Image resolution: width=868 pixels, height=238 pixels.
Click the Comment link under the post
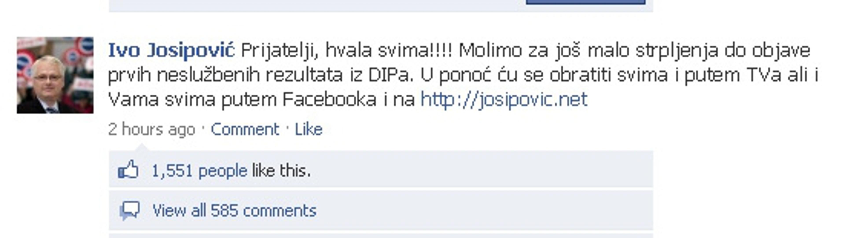[245, 129]
